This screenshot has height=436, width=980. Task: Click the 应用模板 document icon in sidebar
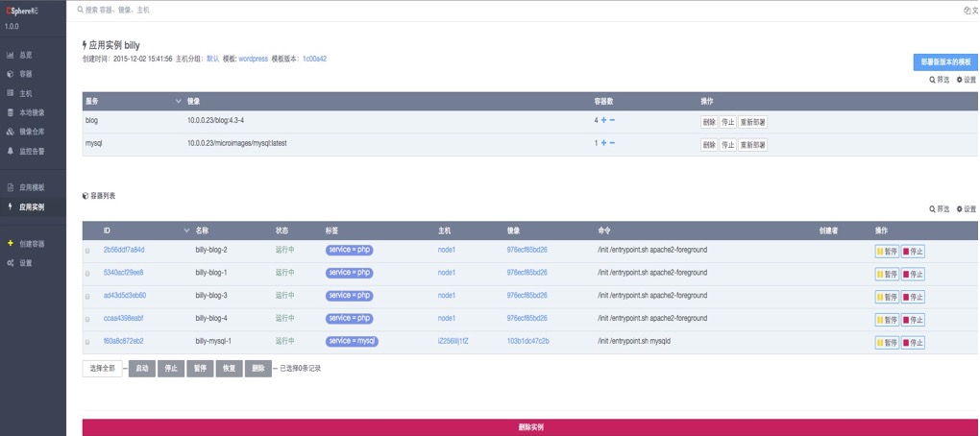pos(10,187)
